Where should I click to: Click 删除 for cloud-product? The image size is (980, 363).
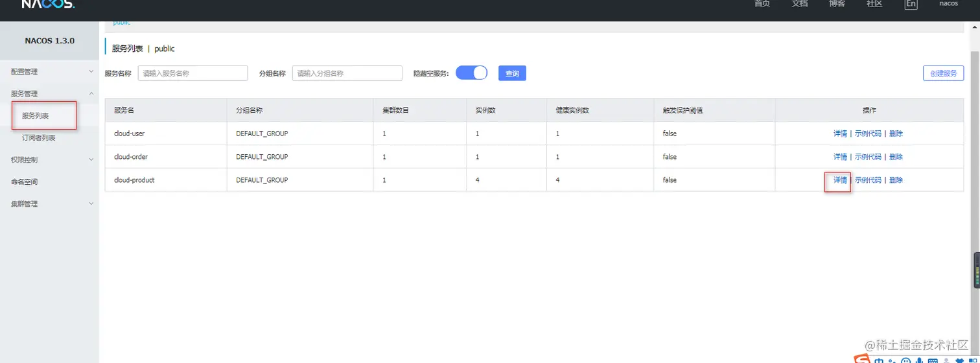[896, 180]
